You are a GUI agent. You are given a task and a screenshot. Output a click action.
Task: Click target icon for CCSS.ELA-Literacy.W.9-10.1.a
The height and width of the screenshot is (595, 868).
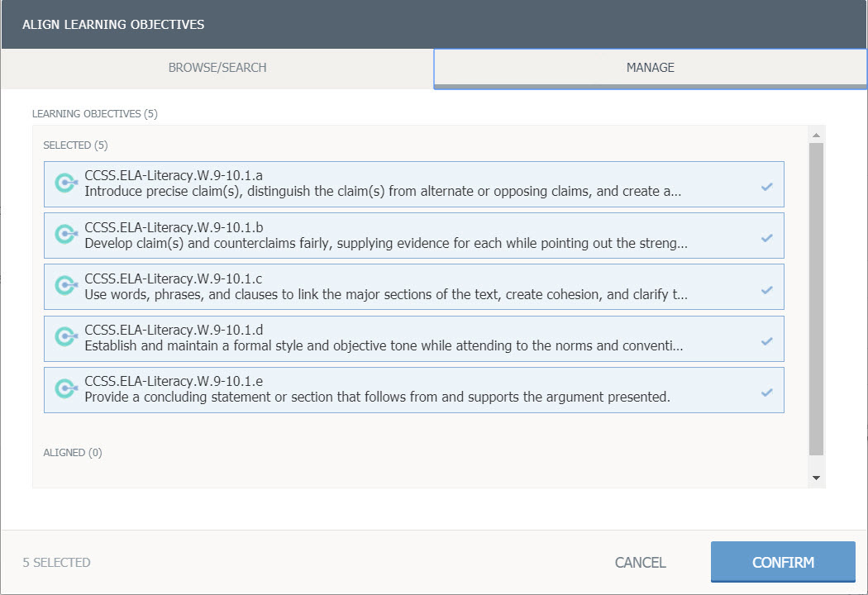click(x=65, y=183)
